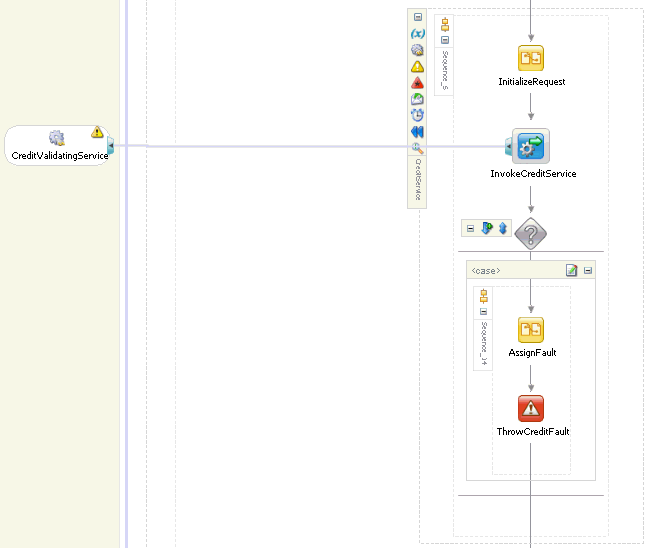Select the AssignFault assign activity icon

[x=531, y=330]
